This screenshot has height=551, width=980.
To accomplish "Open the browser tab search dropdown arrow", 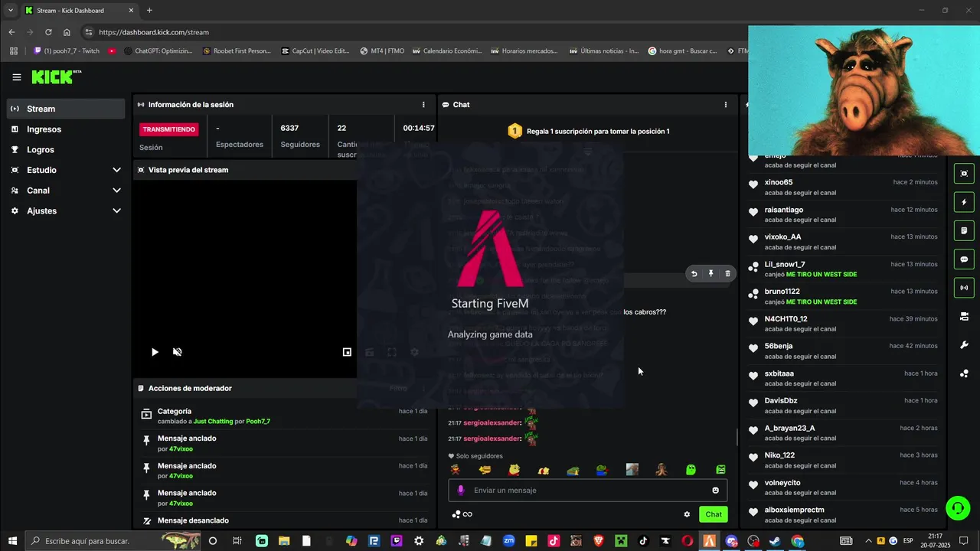I will [x=10, y=11].
